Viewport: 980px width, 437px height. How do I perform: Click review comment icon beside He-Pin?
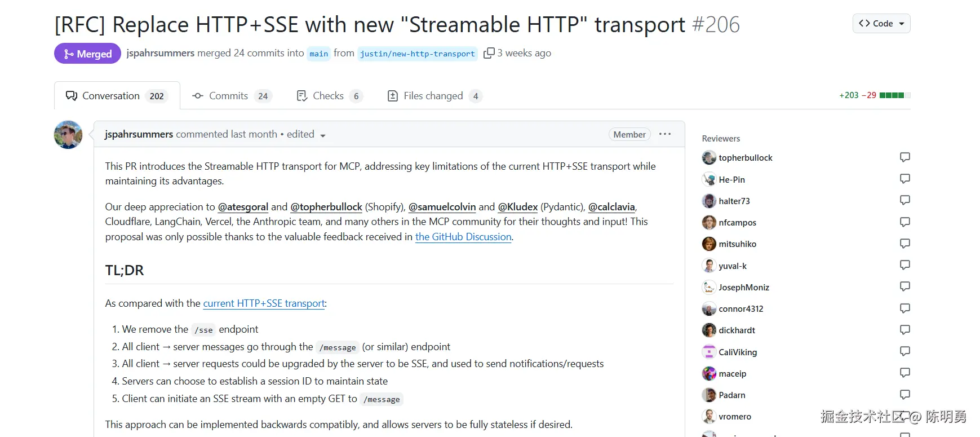[904, 179]
